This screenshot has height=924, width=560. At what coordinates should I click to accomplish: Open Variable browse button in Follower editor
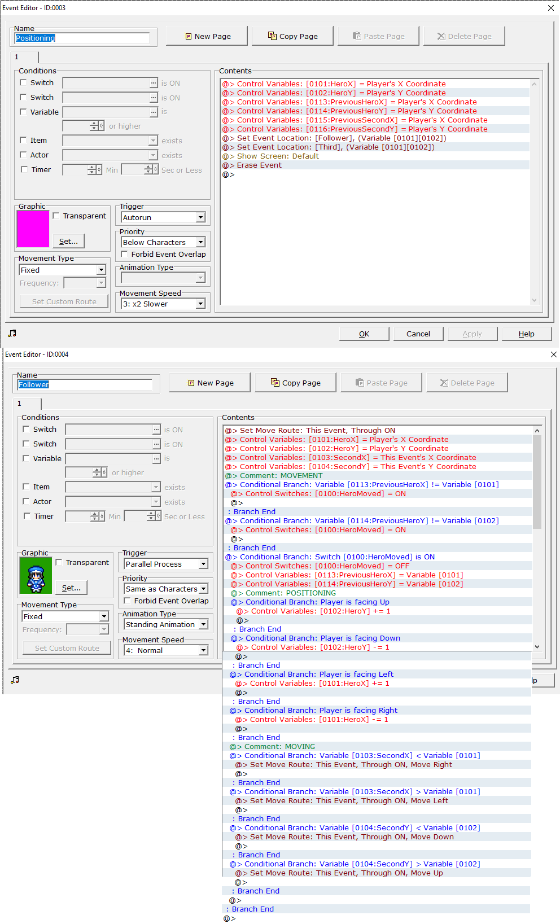pyautogui.click(x=156, y=458)
